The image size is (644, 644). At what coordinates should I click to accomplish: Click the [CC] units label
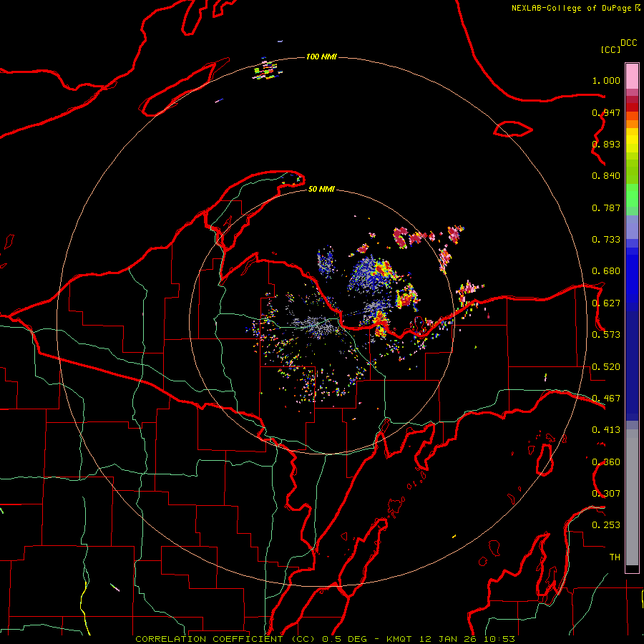click(610, 49)
